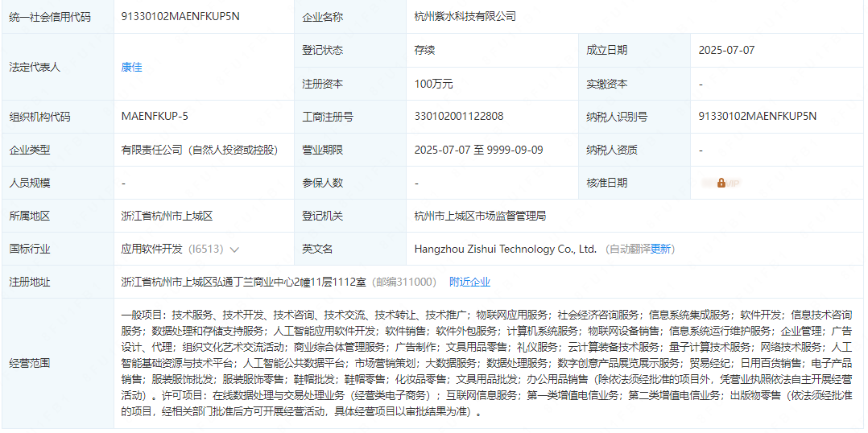
Task: Click the region value 浙江省杭州市上城区
Action: pos(167,216)
